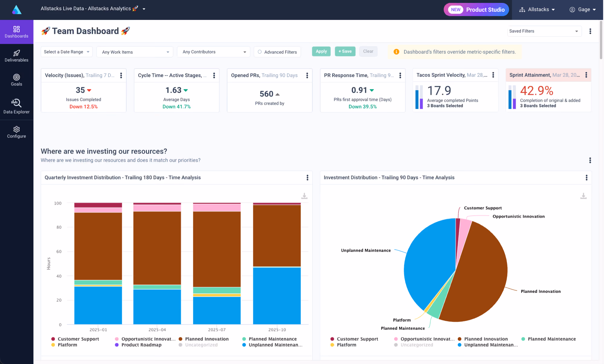
Task: Open Investment Distribution Trailing 90 Days options
Action: tap(586, 178)
